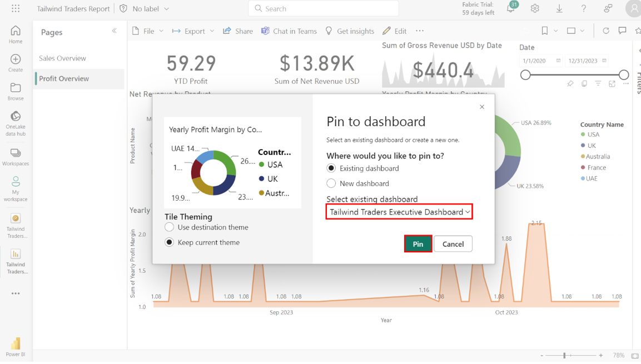Image resolution: width=641 pixels, height=364 pixels.
Task: Open the File menu
Action: point(148,31)
